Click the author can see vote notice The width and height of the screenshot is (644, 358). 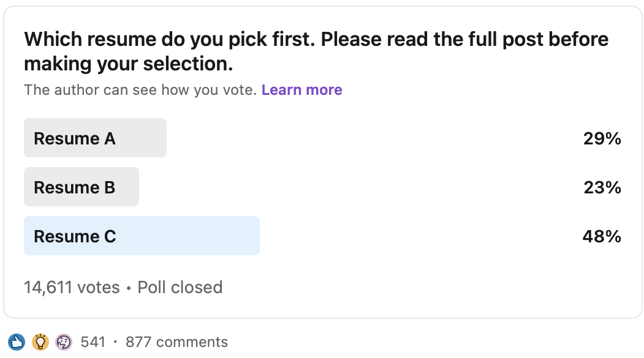point(140,90)
